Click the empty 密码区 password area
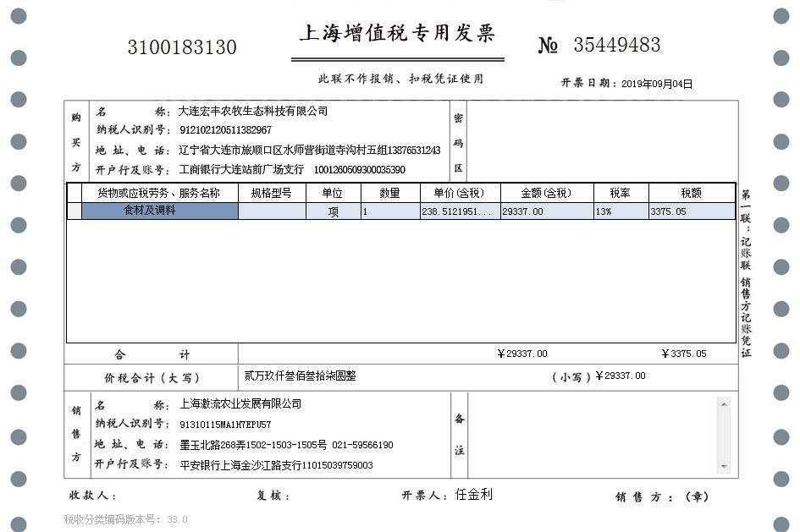The height and width of the screenshot is (532, 800). 601,140
